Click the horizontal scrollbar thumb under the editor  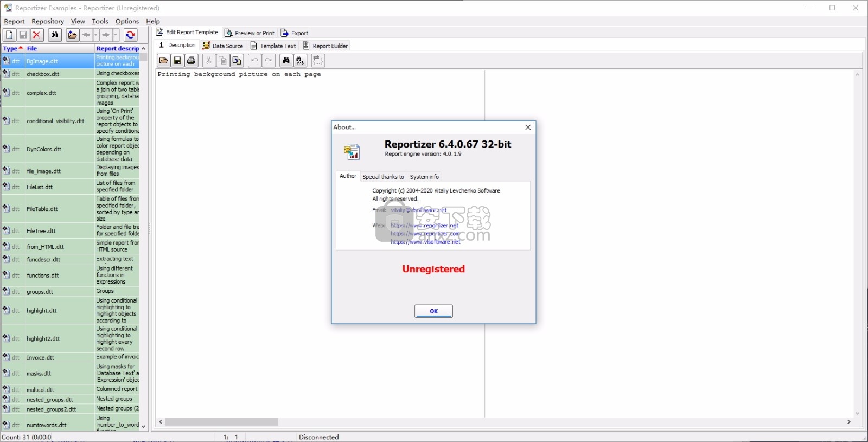[221, 422]
